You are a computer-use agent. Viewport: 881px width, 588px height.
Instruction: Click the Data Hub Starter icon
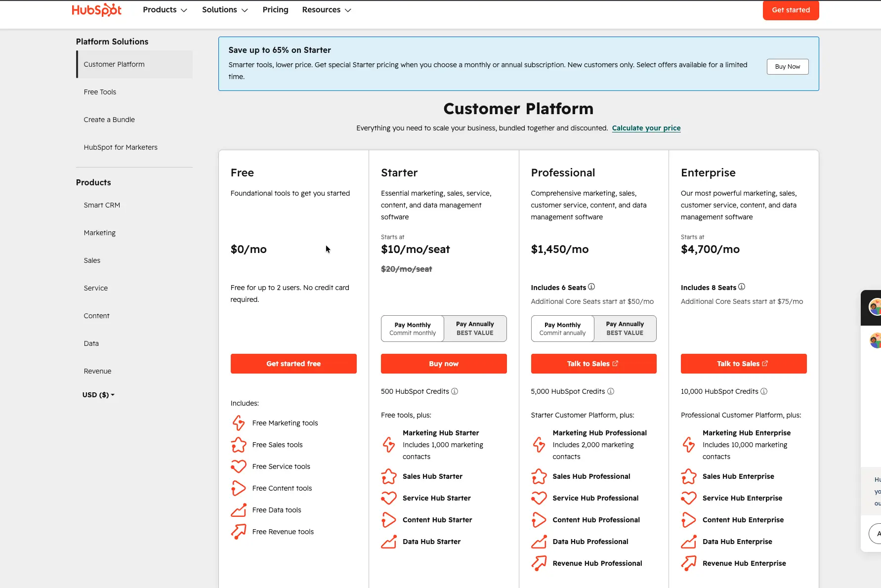[x=389, y=542]
